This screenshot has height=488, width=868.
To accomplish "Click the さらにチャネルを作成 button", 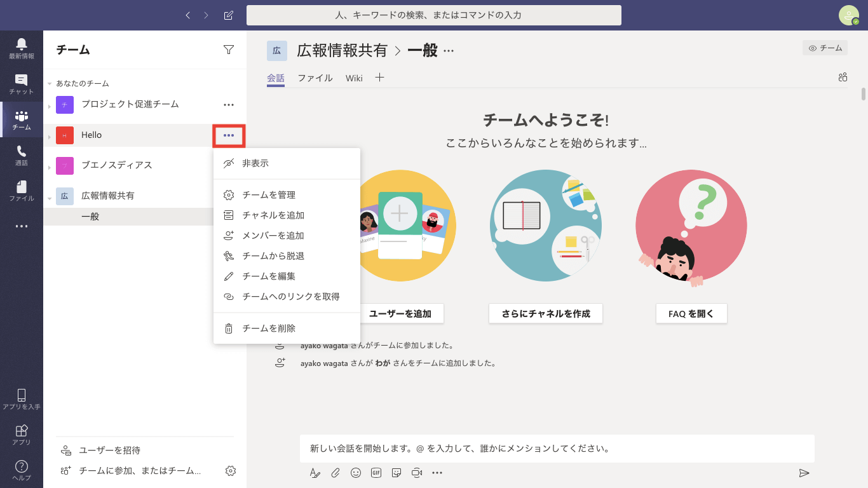I will [x=545, y=313].
